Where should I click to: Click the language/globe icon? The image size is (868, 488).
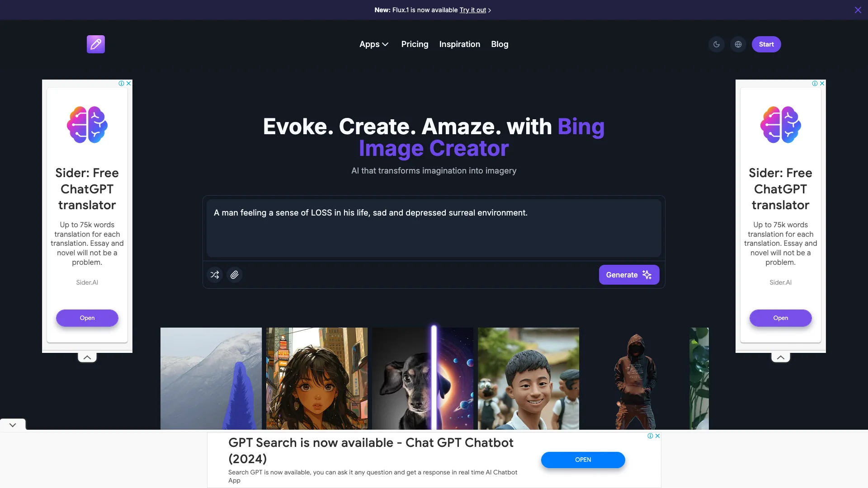pyautogui.click(x=738, y=44)
